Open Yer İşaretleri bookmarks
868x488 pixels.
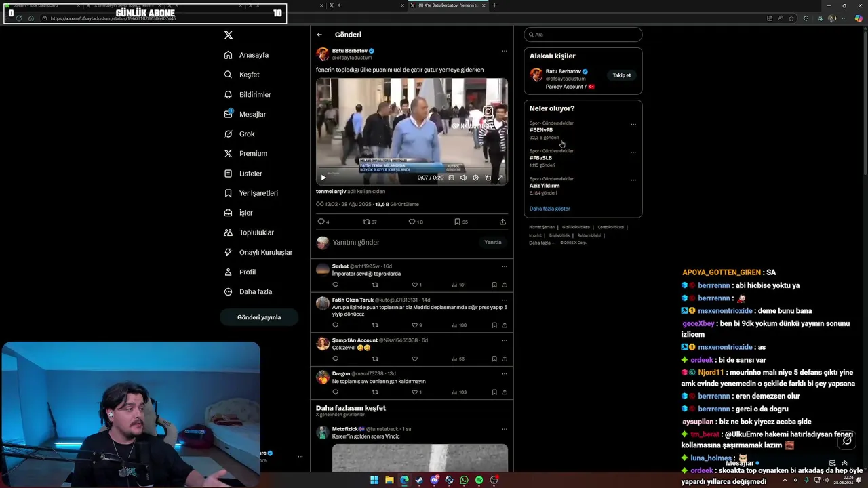coord(251,193)
